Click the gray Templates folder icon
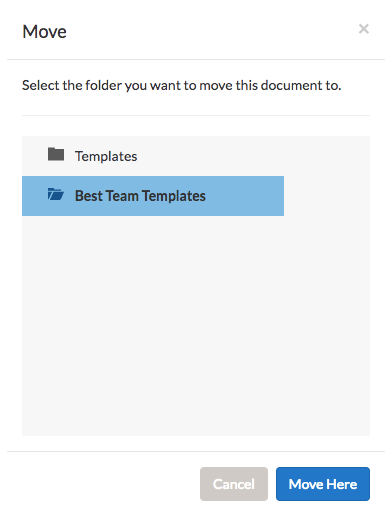The image size is (388, 517). point(56,154)
